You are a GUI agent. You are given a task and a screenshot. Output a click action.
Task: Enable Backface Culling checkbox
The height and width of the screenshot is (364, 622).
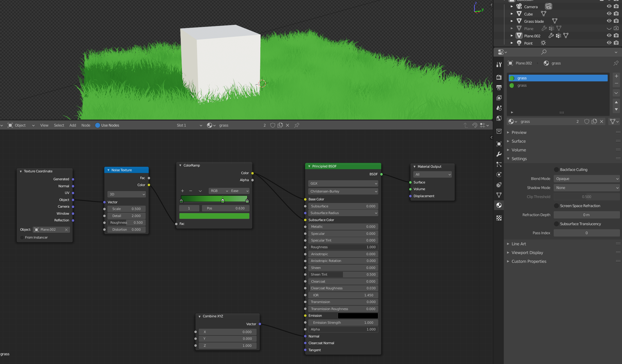556,169
